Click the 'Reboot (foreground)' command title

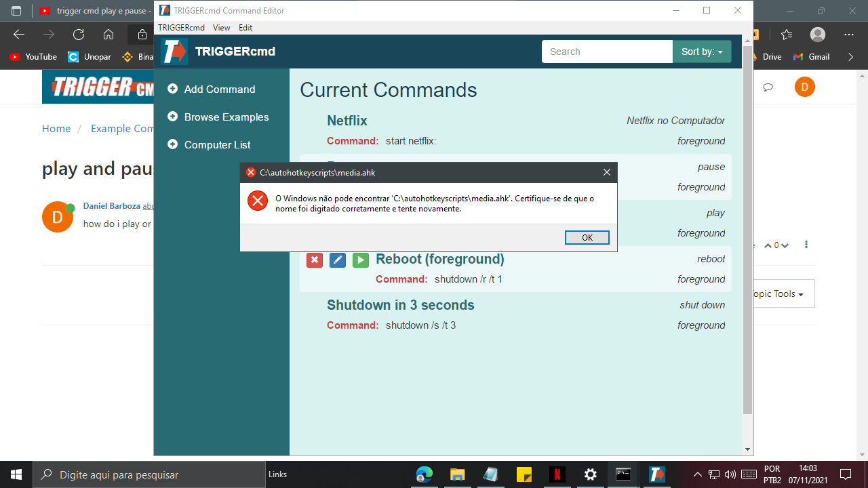click(440, 259)
